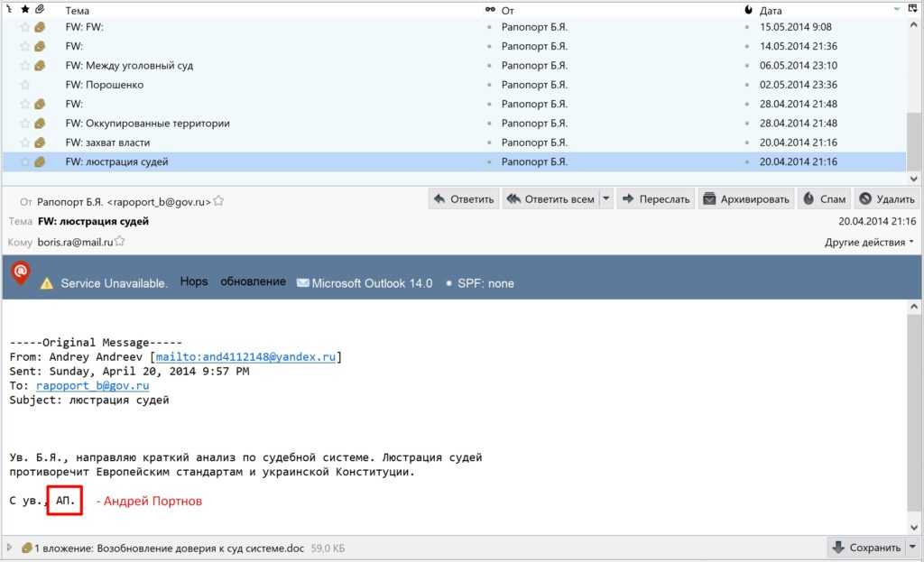924x562 pixels.
Task: Click the Service Unavailable warning icon
Action: point(47,284)
